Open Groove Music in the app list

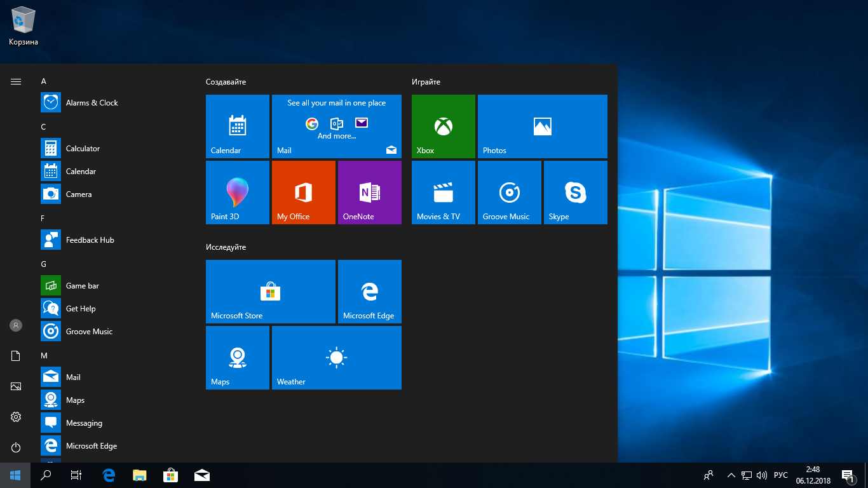point(114,332)
